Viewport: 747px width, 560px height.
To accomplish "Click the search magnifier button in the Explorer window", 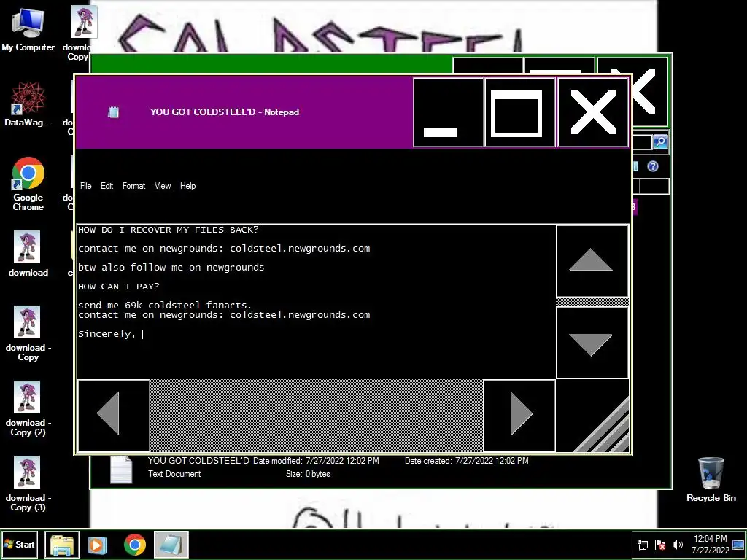I will click(x=660, y=142).
